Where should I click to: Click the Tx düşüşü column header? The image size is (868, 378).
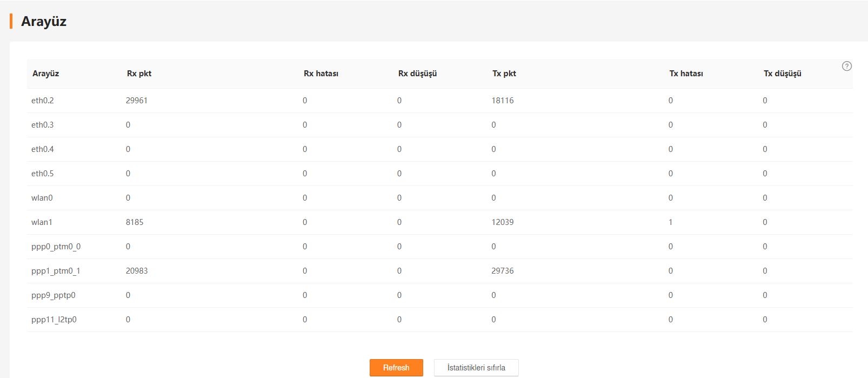click(783, 74)
